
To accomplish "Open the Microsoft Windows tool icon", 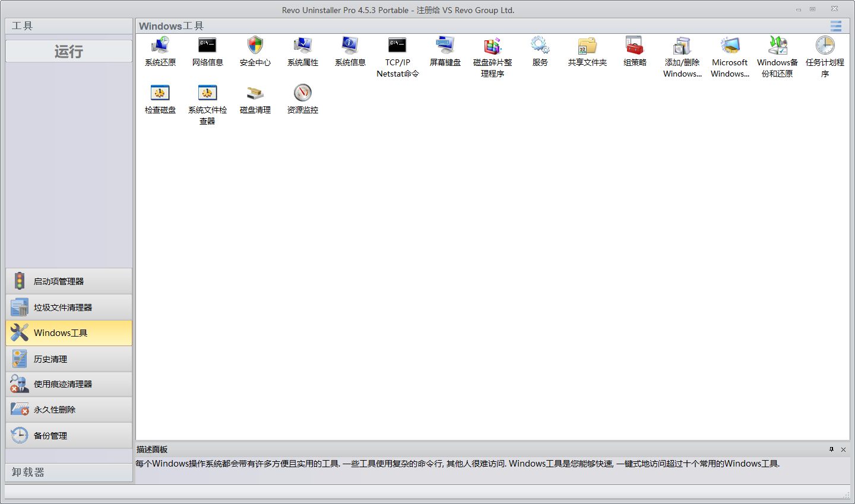I will pyautogui.click(x=730, y=46).
